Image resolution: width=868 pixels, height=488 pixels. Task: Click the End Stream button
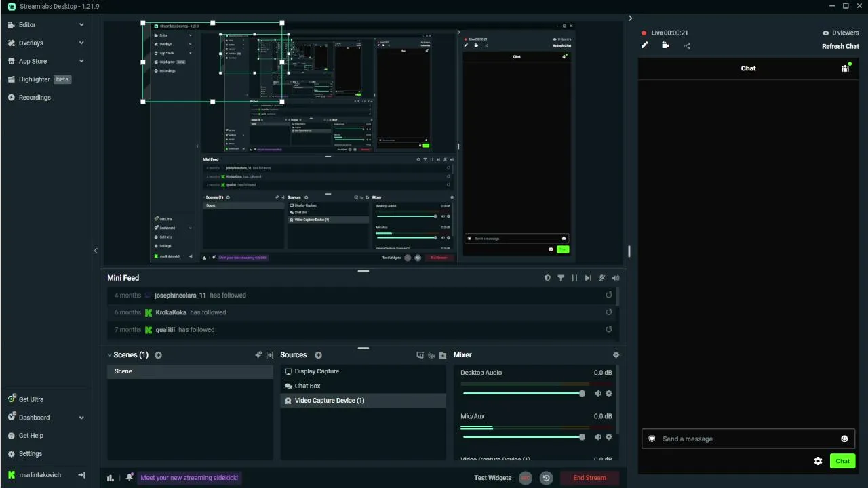(x=590, y=478)
